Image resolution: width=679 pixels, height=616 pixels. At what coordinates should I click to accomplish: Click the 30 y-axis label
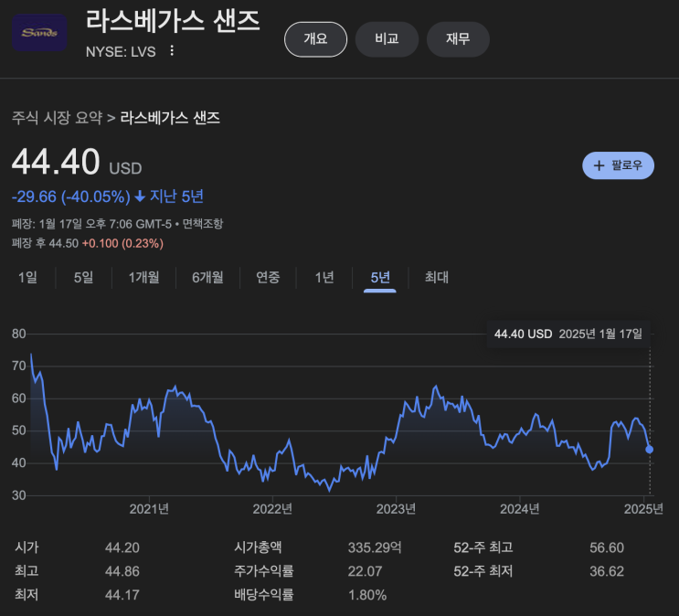[18, 495]
